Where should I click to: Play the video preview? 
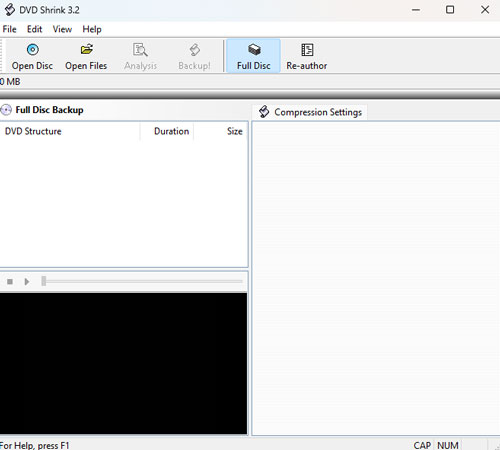click(x=27, y=282)
